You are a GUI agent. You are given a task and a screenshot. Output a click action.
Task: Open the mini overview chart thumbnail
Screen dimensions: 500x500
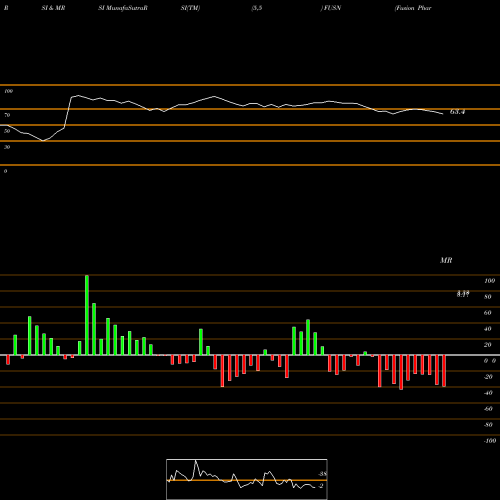247,479
